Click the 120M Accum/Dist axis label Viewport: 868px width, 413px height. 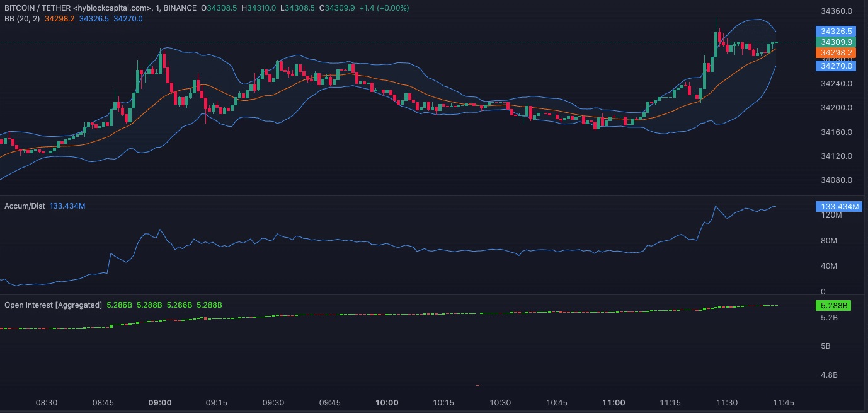[x=832, y=215]
